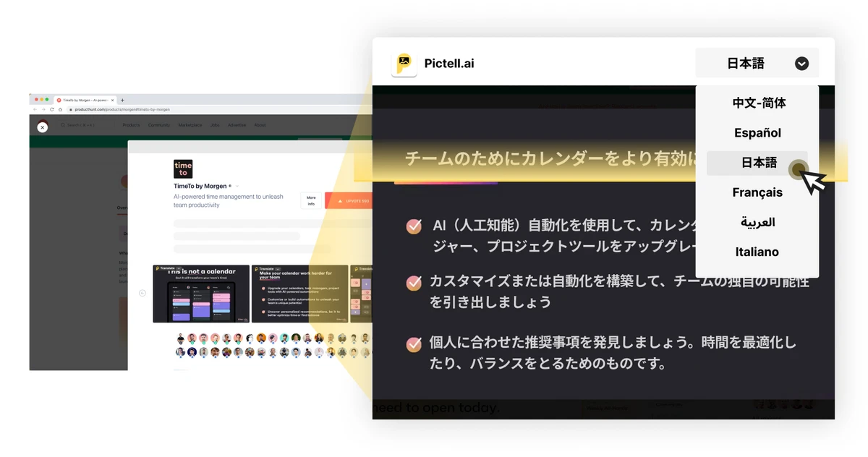Click the browser tab TimeTo by Morgen
The width and height of the screenshot is (868, 457).
click(x=85, y=100)
